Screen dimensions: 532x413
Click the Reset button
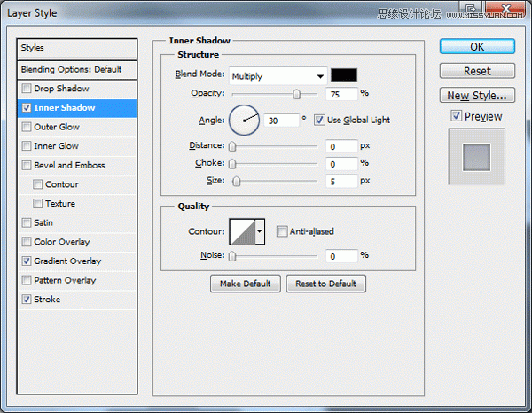(x=477, y=71)
